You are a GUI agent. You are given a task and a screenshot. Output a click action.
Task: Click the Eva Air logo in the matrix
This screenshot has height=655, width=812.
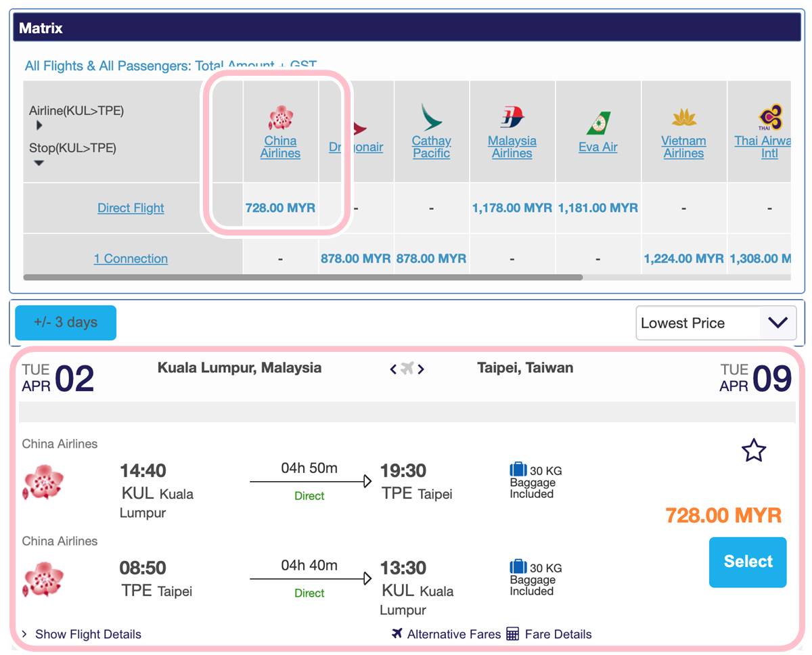point(598,123)
